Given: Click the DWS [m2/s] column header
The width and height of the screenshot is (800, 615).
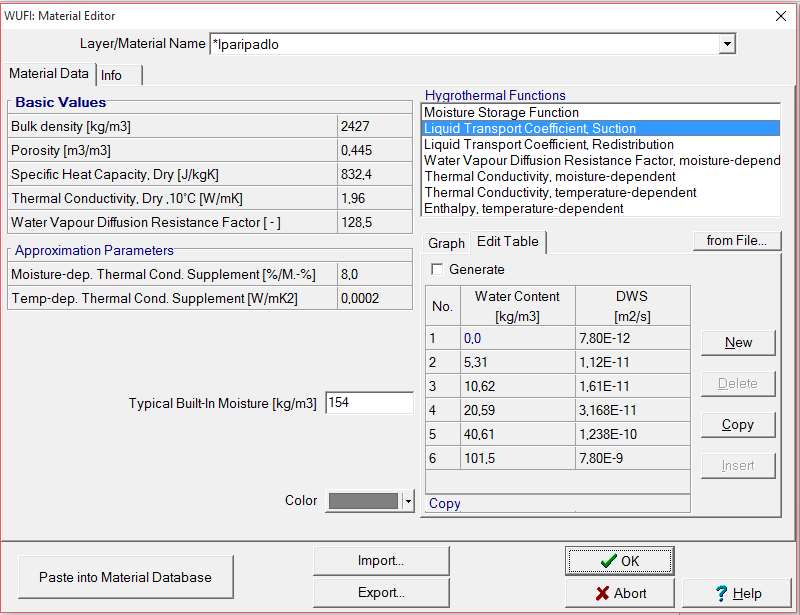Looking at the screenshot, I should [633, 306].
